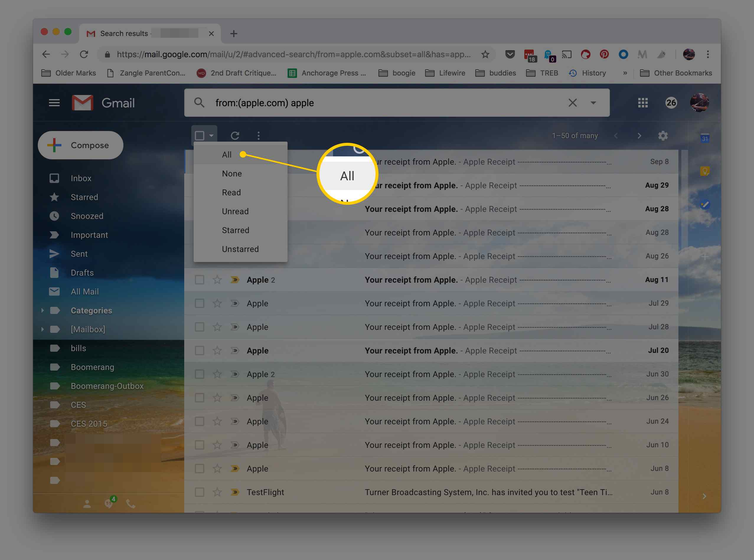
Task: Open Chrome's three-dot menu
Action: pos(708,54)
